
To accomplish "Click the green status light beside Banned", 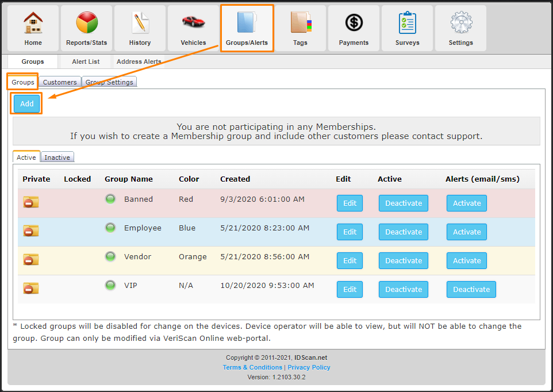I will 110,199.
